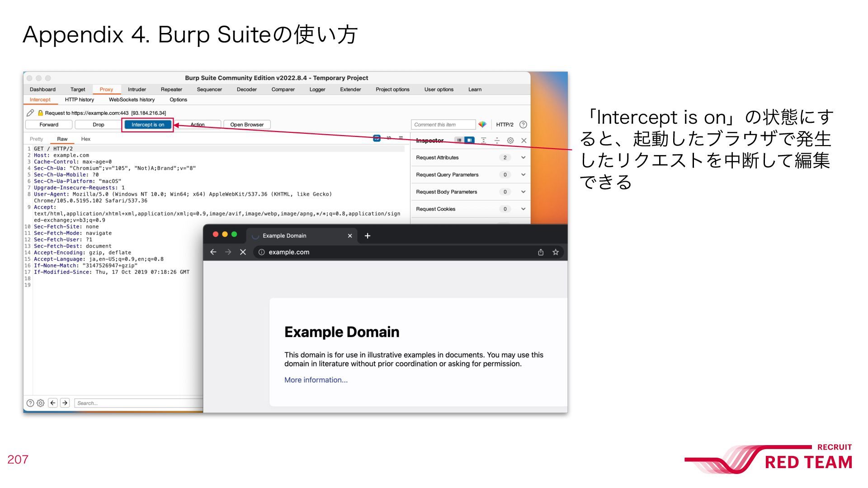Open search settings gear at the bottom
This screenshot has width=868, height=488.
pos(40,403)
